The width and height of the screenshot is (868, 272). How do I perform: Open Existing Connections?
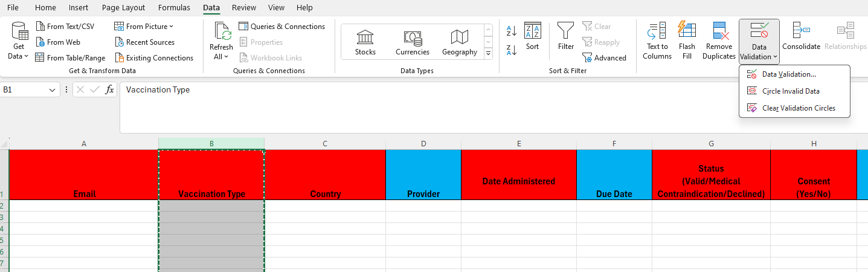pos(154,57)
